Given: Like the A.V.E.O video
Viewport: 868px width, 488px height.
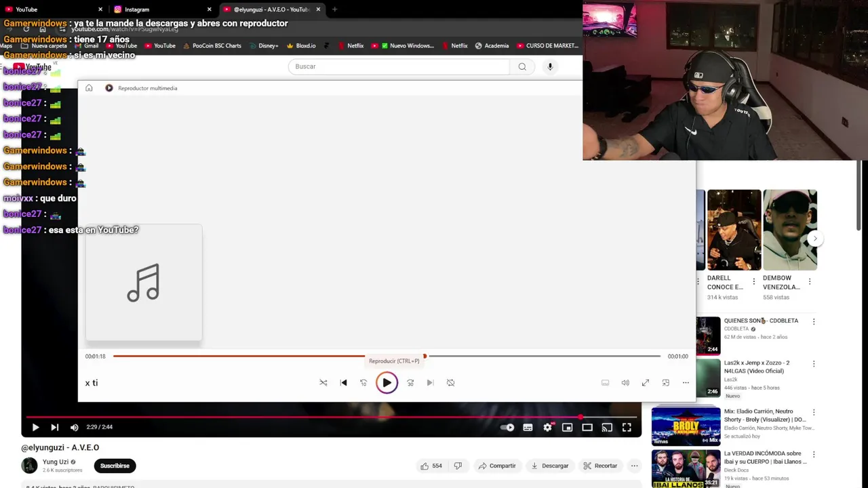Looking at the screenshot, I should 431,466.
